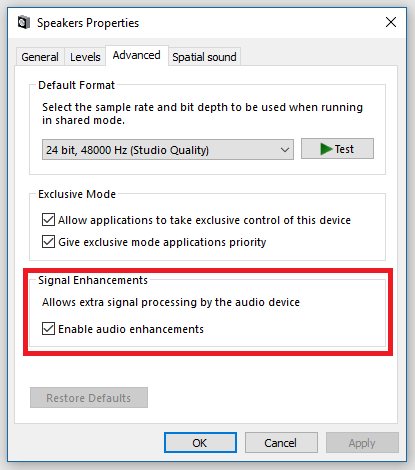Viewport: 415px width, 470px height.
Task: Click the Cancel button
Action: [x=281, y=443]
